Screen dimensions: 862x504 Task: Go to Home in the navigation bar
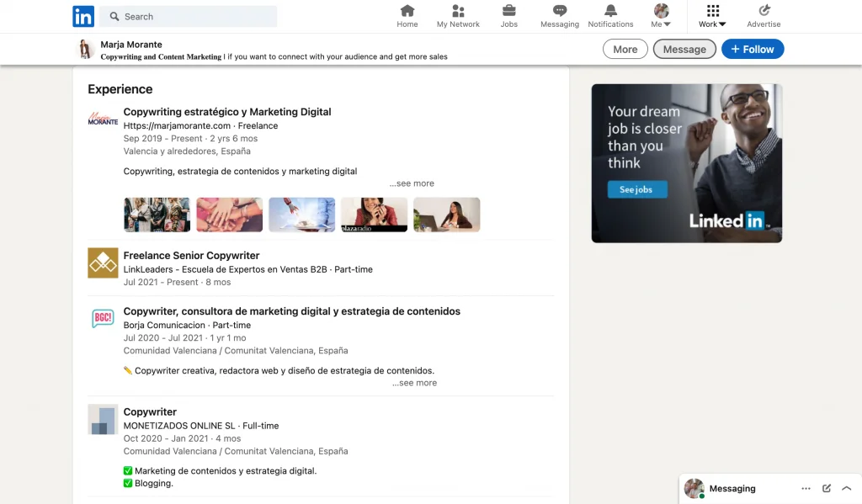tap(407, 17)
